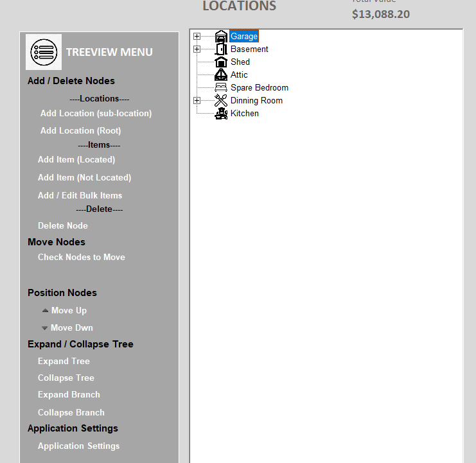This screenshot has width=476, height=463.
Task: Click Collapse Branch
Action: [71, 413]
